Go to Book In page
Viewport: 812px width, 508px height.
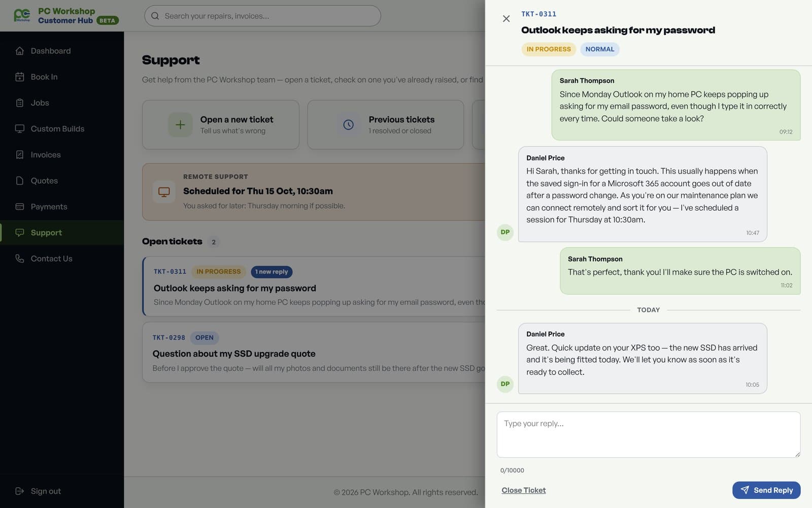(x=62, y=77)
